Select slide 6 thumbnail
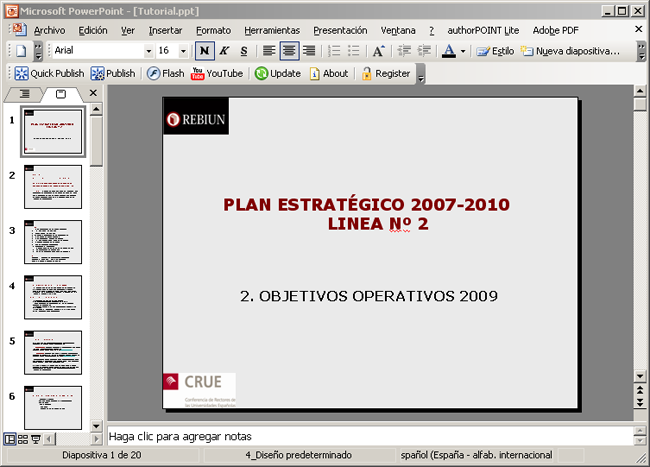The height and width of the screenshot is (467, 650). click(53, 408)
